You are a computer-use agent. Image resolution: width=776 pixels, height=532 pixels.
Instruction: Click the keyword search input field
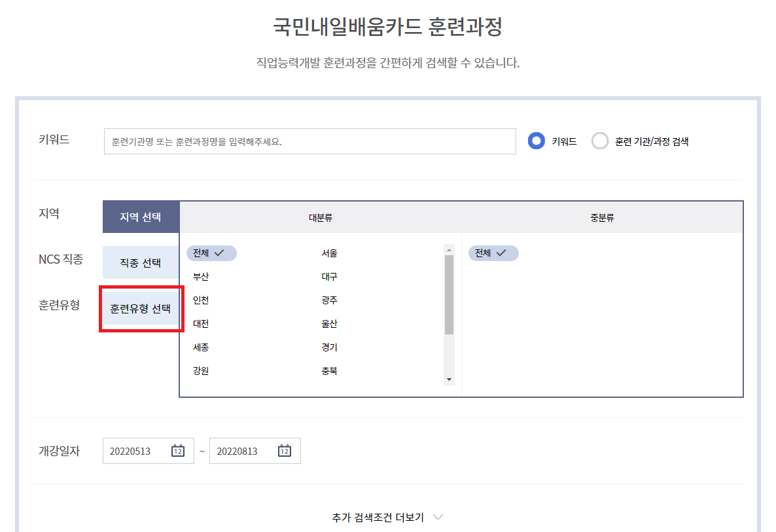(309, 141)
